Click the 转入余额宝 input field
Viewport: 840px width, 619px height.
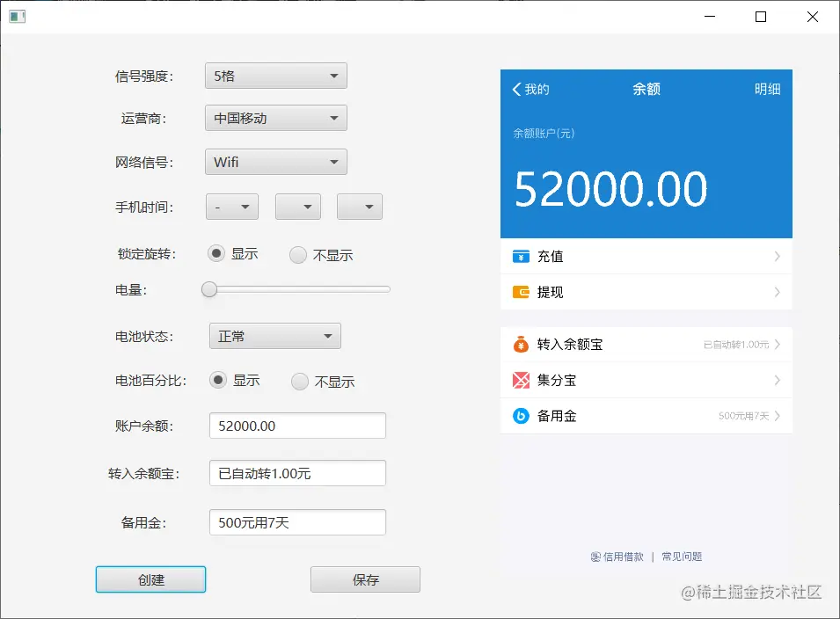[x=297, y=473]
